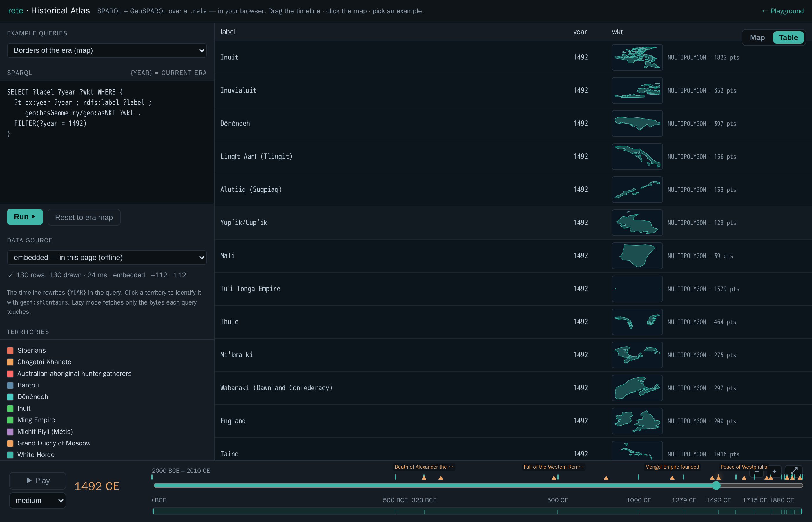Image resolution: width=812 pixels, height=522 pixels.
Task: Open the Mi'kma'ki geometry thumbnail
Action: pos(637,355)
